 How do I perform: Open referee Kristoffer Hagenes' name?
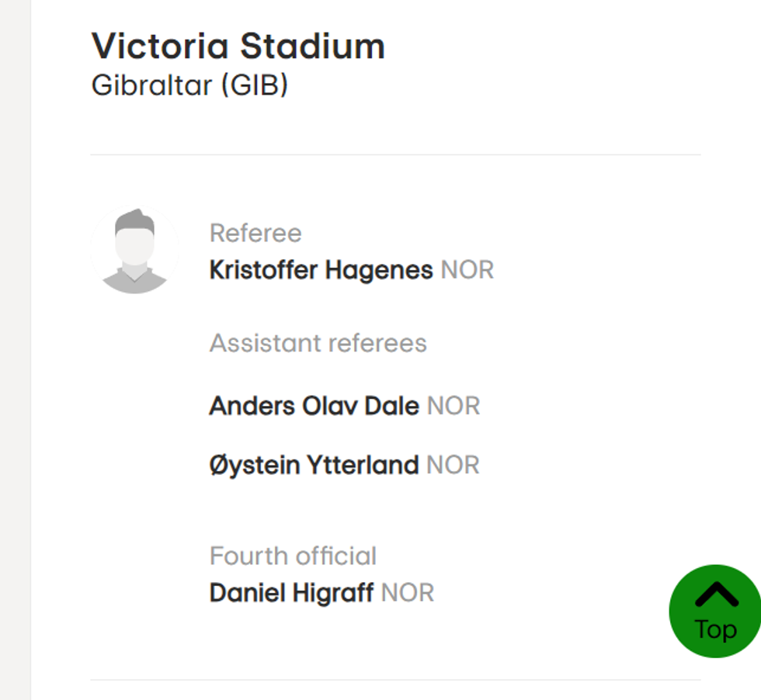click(x=321, y=270)
